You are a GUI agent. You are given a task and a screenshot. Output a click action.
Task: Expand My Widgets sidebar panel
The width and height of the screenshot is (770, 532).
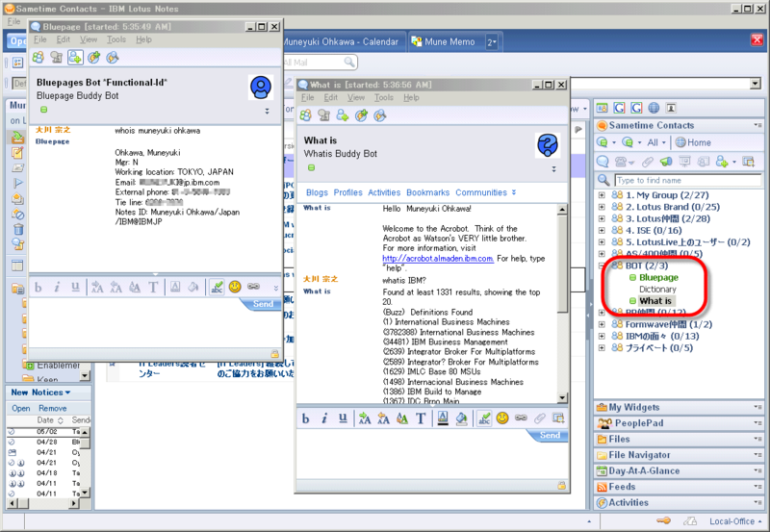[679, 407]
